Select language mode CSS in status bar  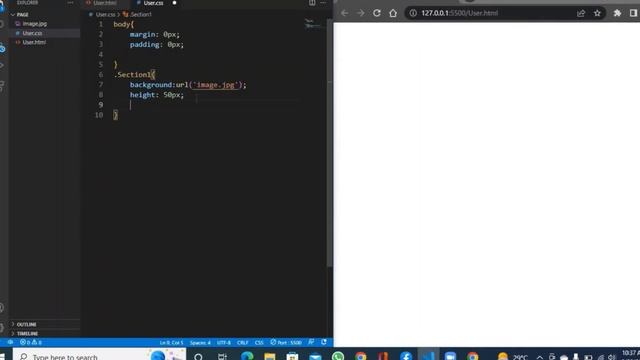pos(259,342)
